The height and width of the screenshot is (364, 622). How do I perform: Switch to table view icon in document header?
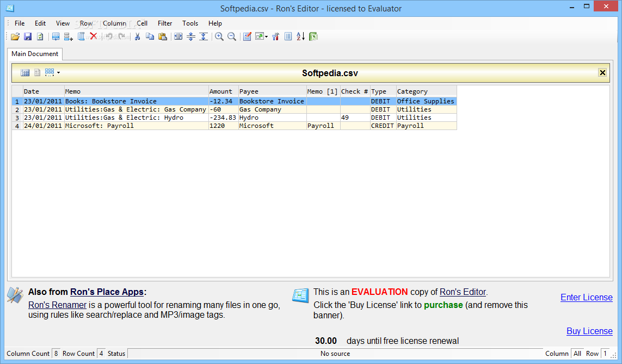(x=25, y=72)
